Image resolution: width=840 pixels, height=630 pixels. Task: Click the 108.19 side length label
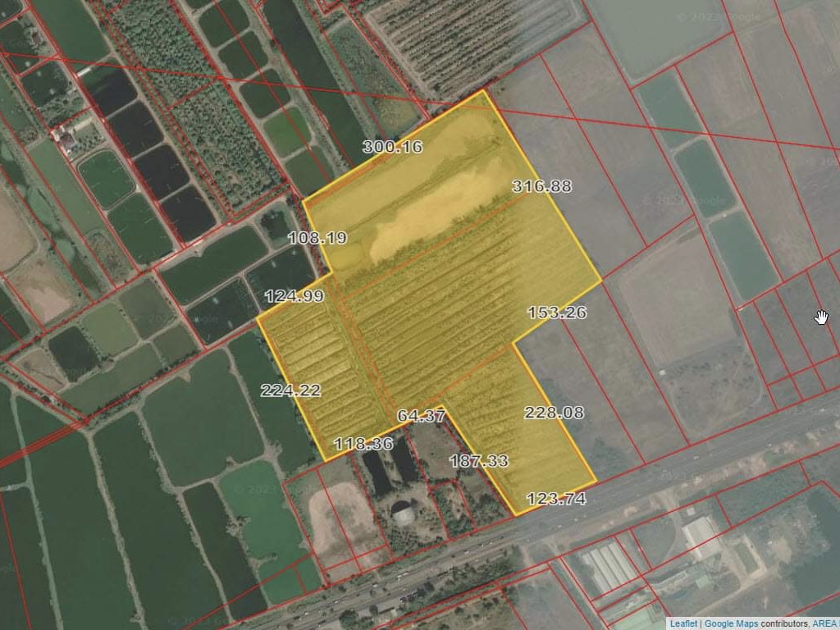pyautogui.click(x=317, y=239)
